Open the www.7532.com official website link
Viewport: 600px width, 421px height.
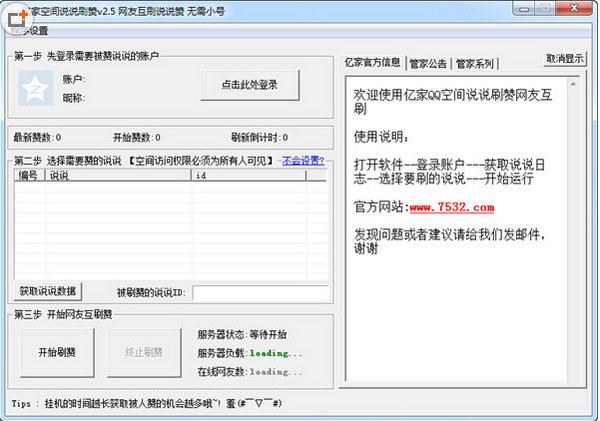(x=451, y=208)
